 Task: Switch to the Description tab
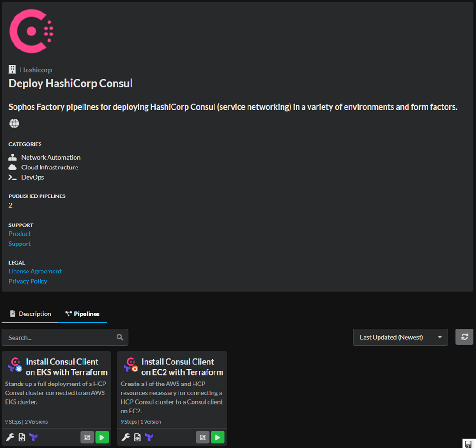point(30,314)
